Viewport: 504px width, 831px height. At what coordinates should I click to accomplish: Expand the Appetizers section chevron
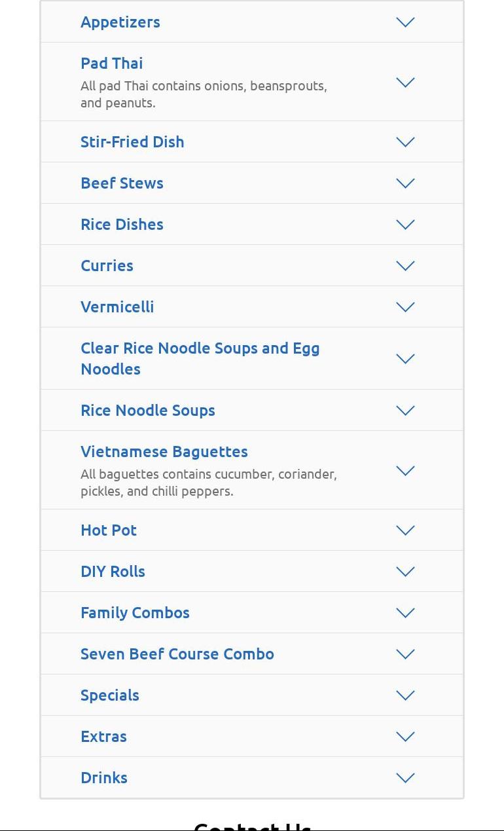(405, 22)
